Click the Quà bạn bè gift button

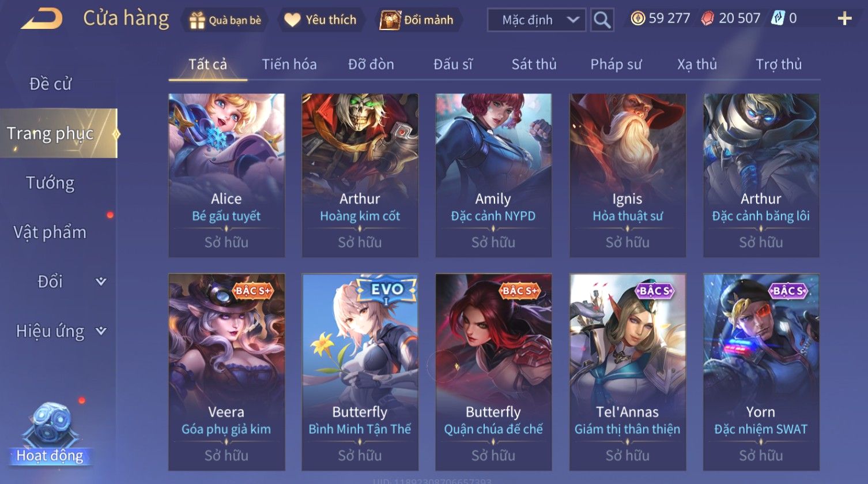[x=225, y=20]
